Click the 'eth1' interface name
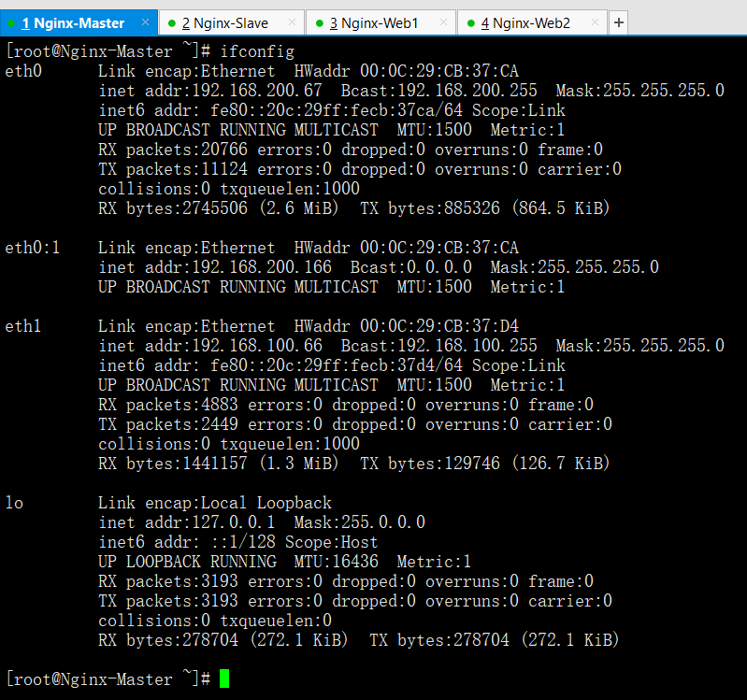Viewport: 747px width, 700px height. point(22,326)
